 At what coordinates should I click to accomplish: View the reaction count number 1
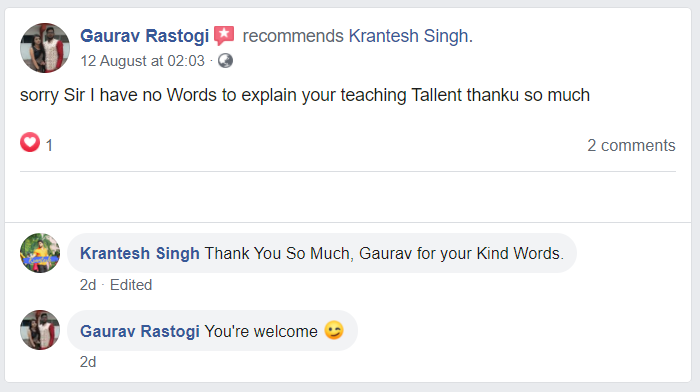click(x=49, y=146)
